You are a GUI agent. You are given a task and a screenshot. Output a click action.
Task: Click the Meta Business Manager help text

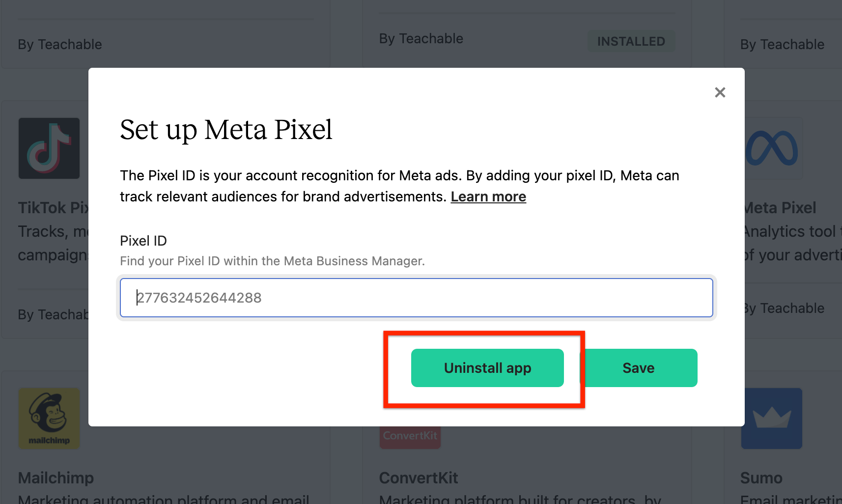[273, 261]
